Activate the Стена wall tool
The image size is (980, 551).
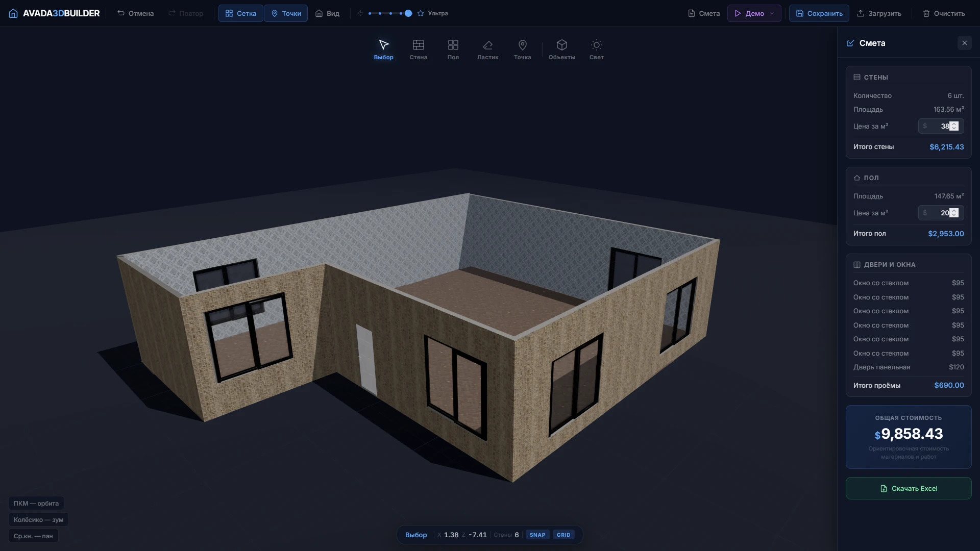[418, 49]
